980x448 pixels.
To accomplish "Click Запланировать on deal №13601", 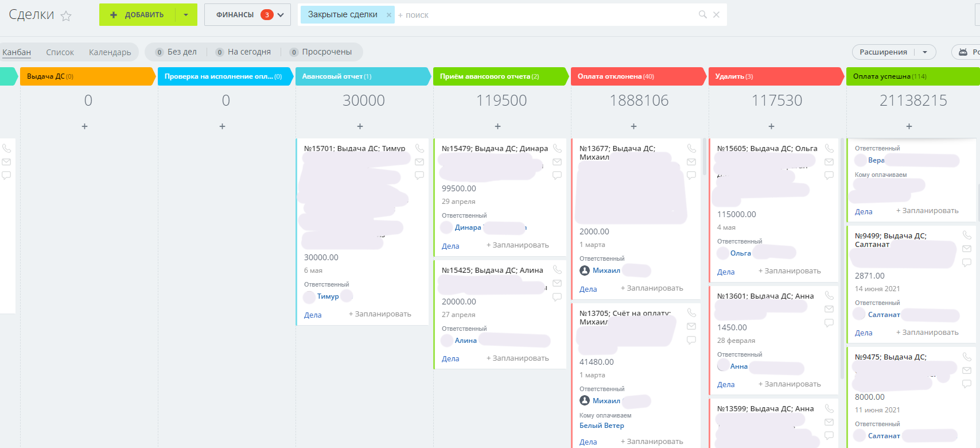I will (x=790, y=384).
